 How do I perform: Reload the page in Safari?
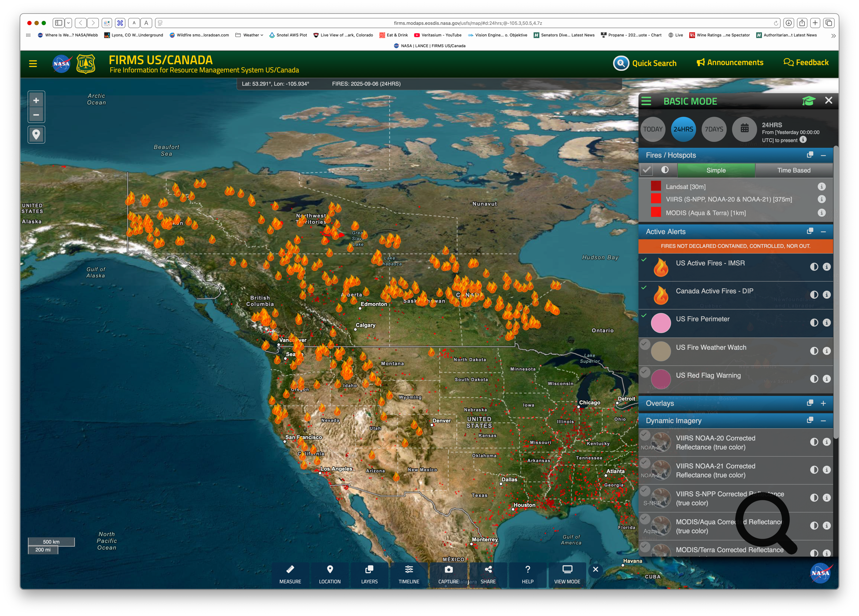pos(775,23)
